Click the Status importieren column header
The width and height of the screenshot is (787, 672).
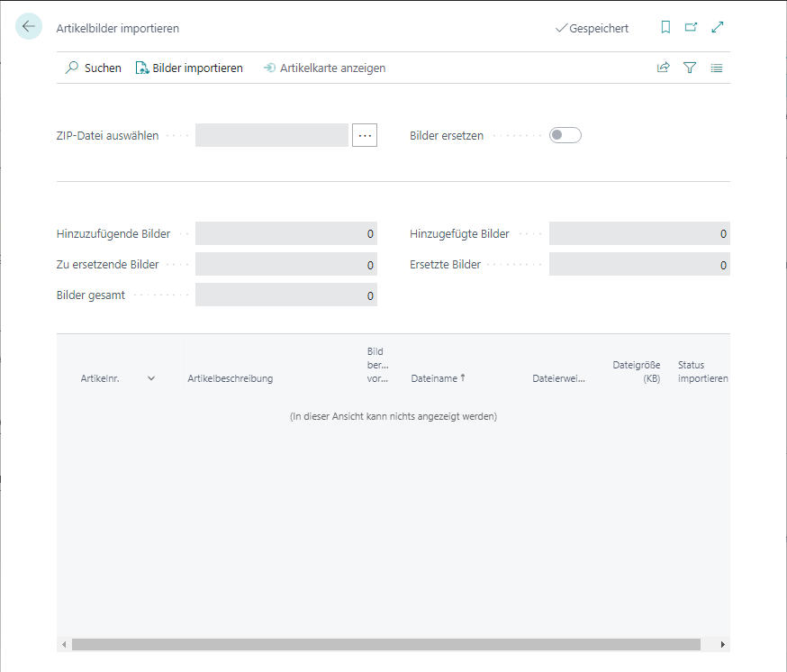(x=702, y=372)
